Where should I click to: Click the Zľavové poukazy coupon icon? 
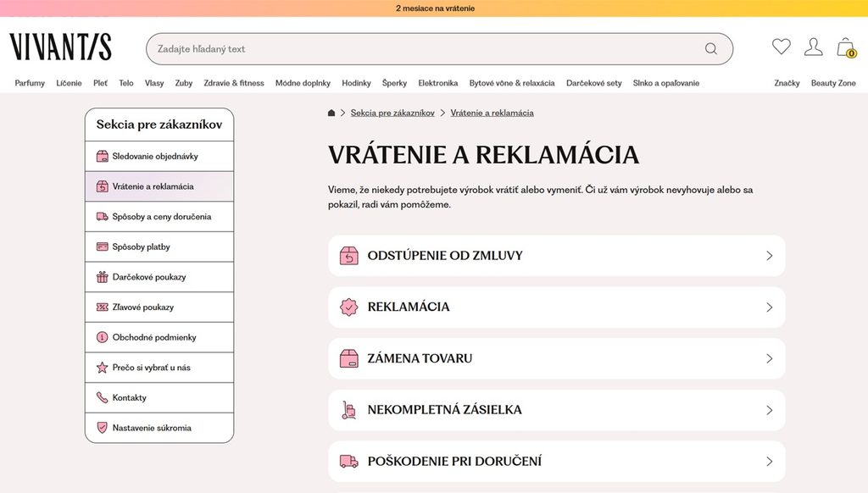[103, 307]
